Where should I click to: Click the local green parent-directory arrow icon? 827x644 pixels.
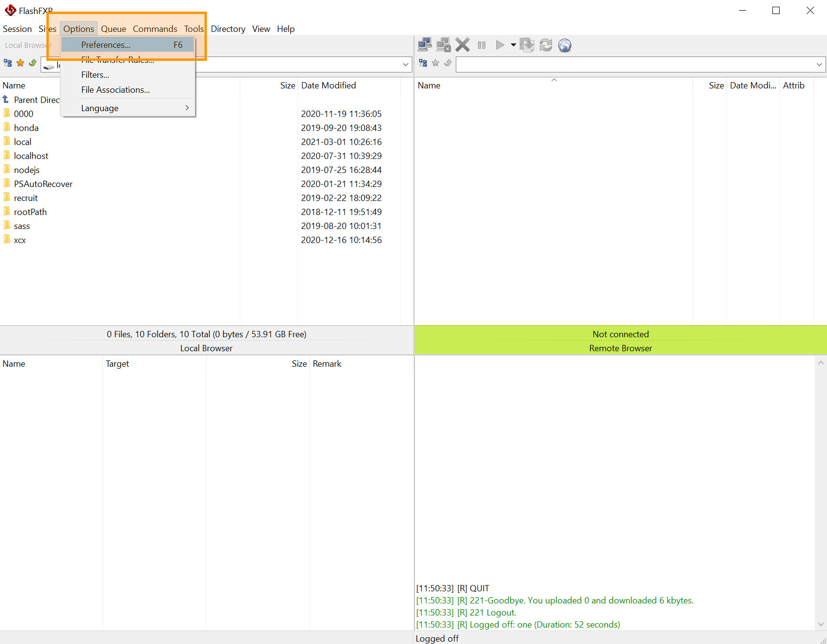[x=33, y=63]
